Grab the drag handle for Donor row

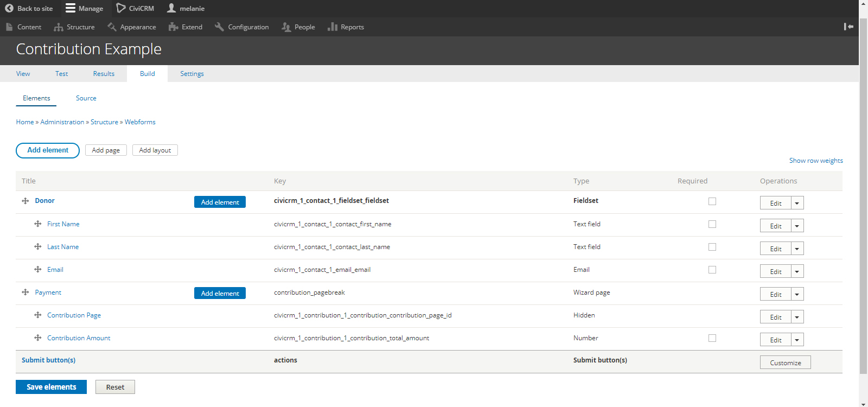point(25,201)
